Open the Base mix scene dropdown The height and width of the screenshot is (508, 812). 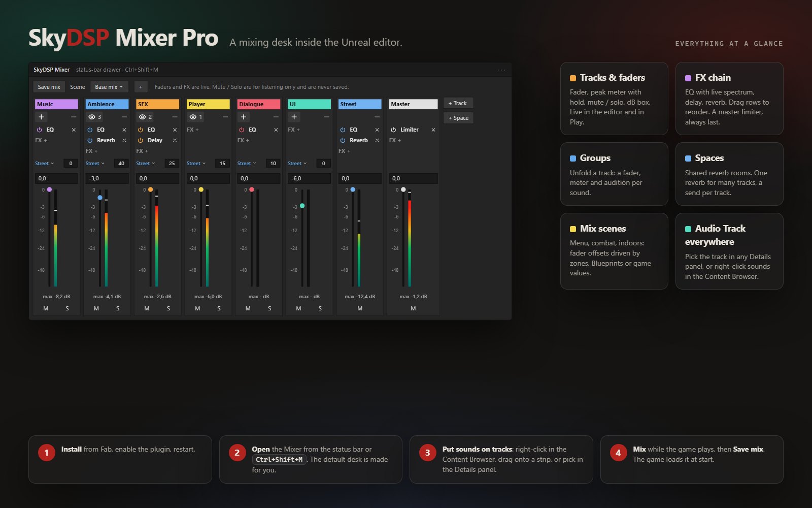(x=109, y=87)
